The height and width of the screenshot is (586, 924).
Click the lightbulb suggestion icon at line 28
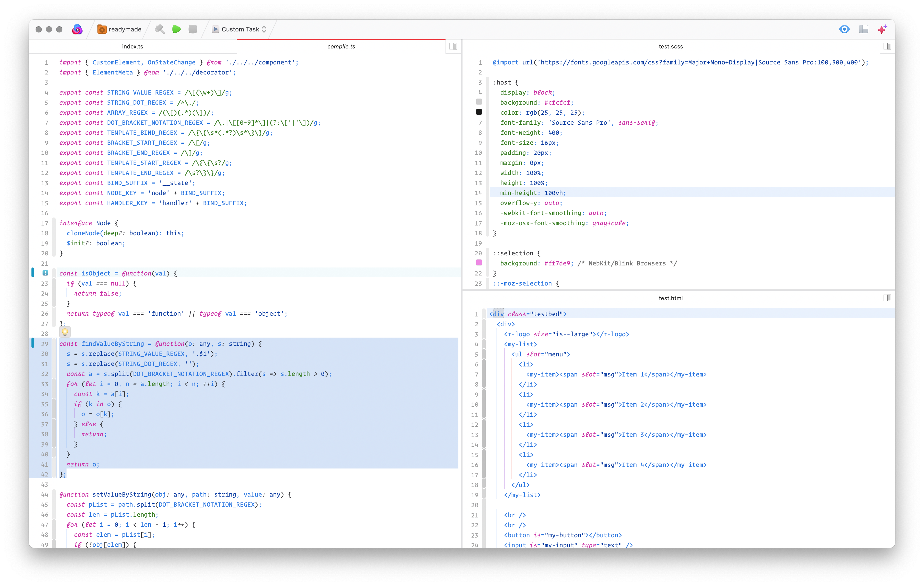click(x=65, y=332)
